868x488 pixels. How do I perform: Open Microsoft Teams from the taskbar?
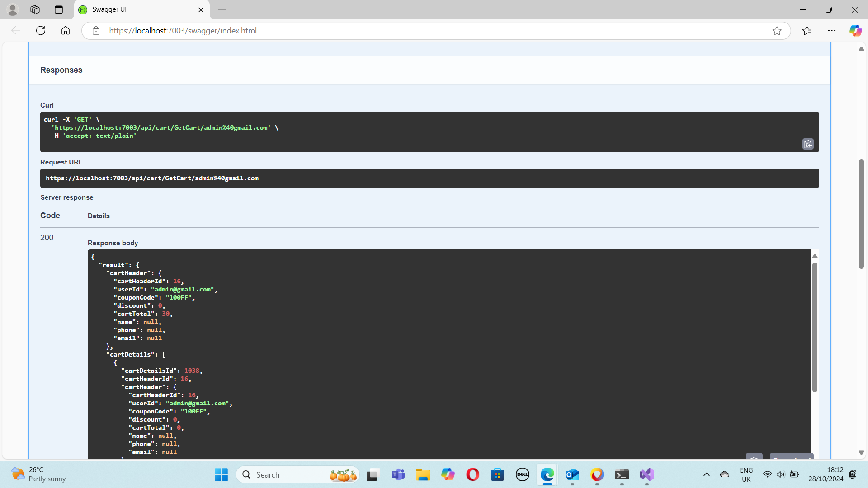[x=398, y=474]
